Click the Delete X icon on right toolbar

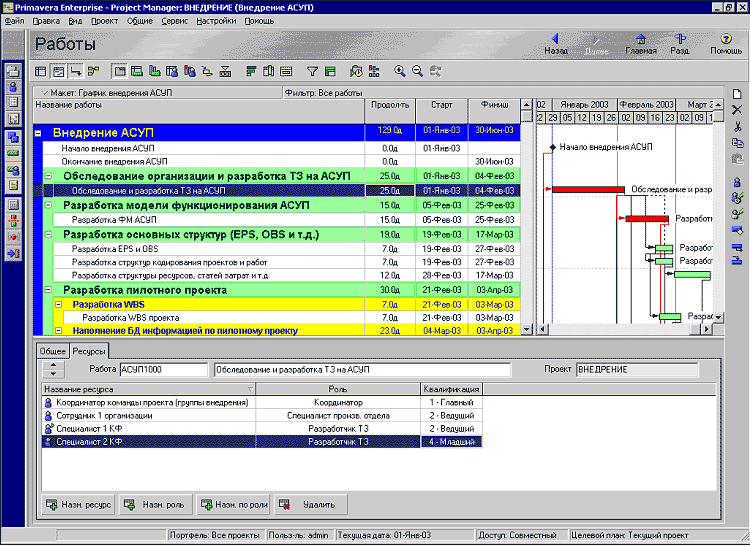point(737,110)
